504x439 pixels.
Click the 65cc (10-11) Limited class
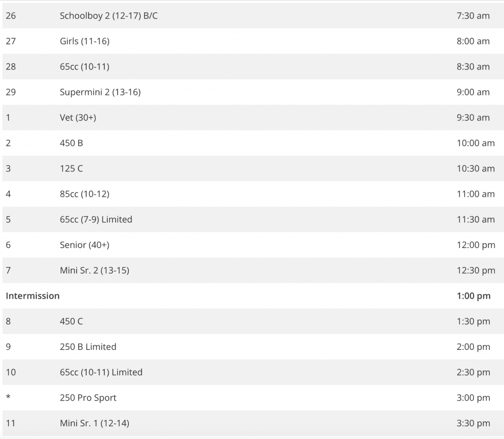(x=101, y=373)
